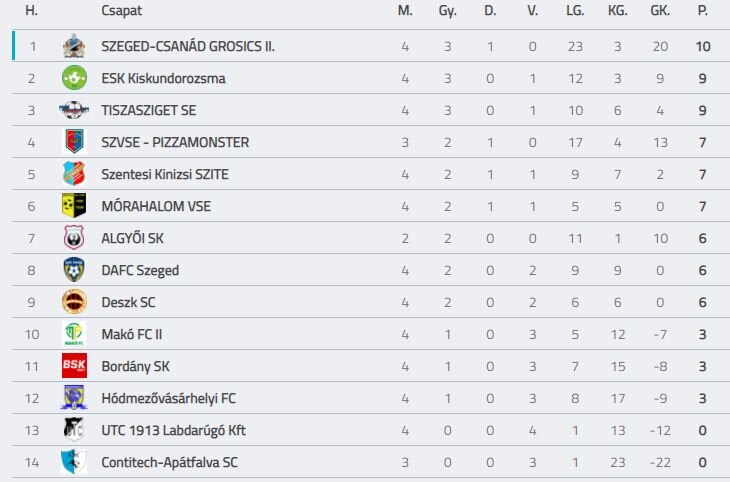Click the SZVSE - PIZZAMONSTER shield crest
Screen dimensions: 730x482
[74, 142]
